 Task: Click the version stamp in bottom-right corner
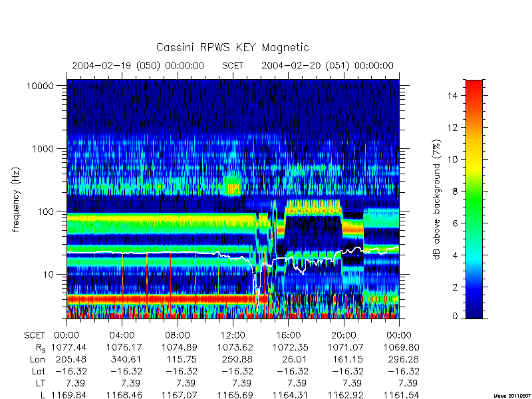[x=512, y=396]
